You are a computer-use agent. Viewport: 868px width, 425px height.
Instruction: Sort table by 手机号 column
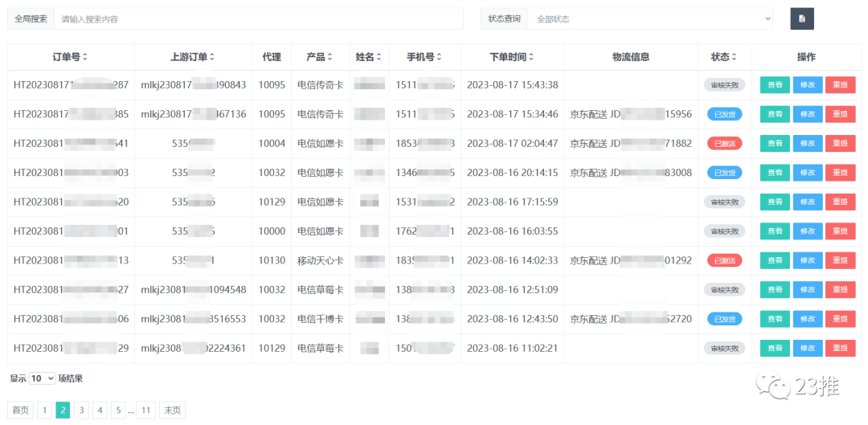pyautogui.click(x=424, y=57)
